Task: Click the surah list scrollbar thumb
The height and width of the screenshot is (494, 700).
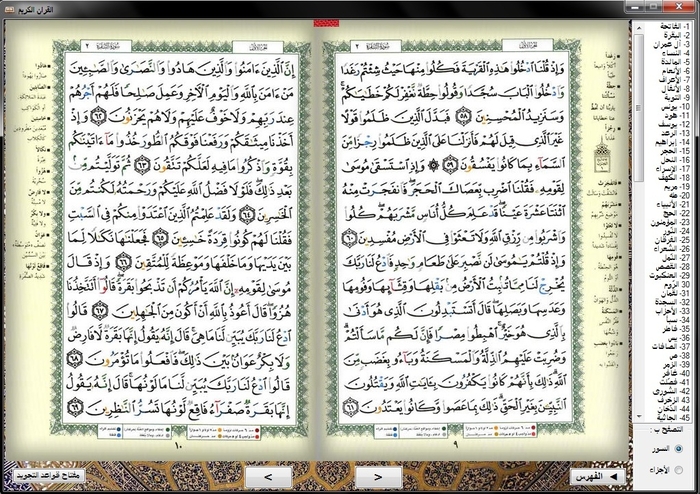Action: [x=639, y=107]
